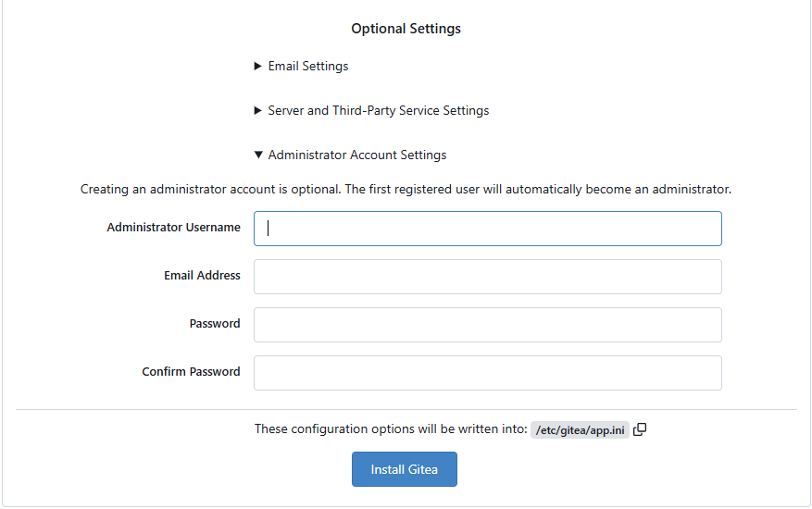812x509 pixels.
Task: Collapse the Administrator Account Settings title
Action: [x=356, y=155]
